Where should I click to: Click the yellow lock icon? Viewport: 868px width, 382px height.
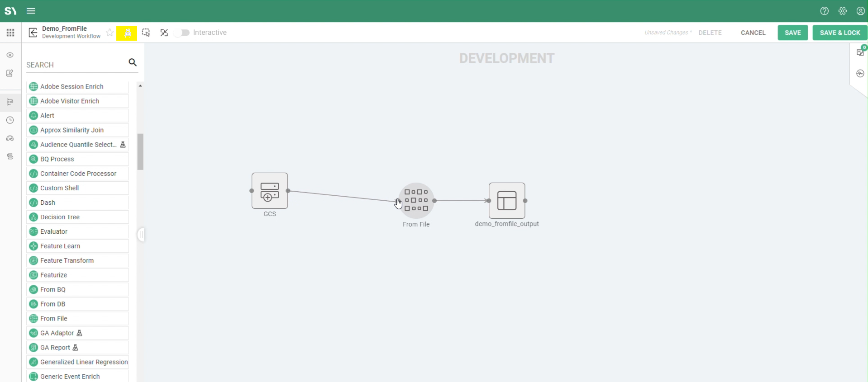127,33
